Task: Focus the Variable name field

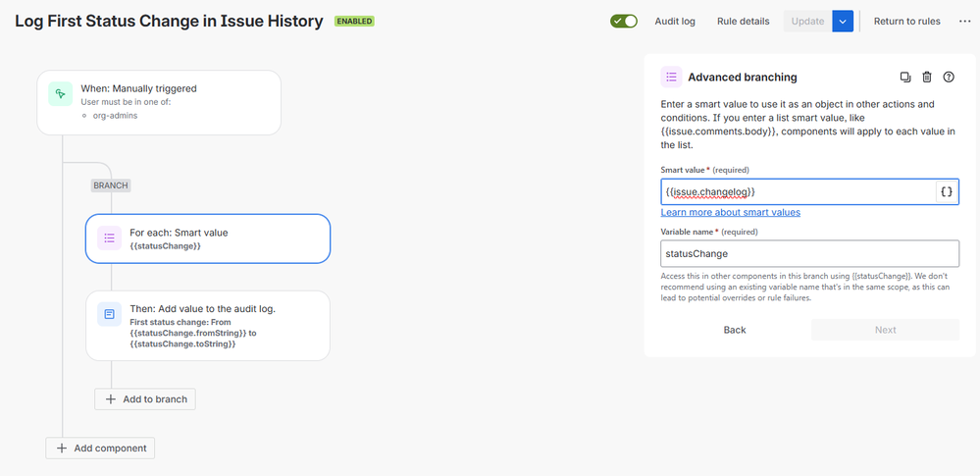Action: (809, 254)
